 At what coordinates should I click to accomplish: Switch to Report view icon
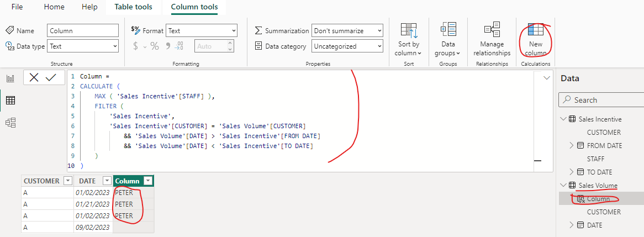pyautogui.click(x=10, y=78)
